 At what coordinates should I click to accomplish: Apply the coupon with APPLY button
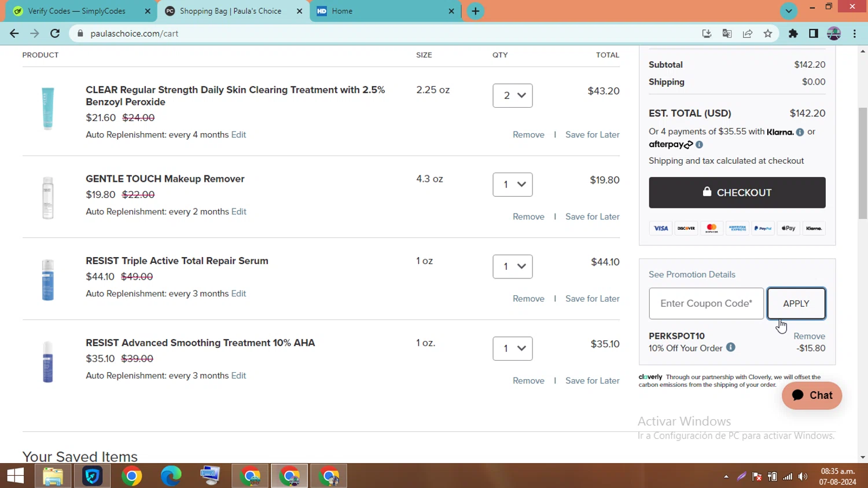pos(796,303)
